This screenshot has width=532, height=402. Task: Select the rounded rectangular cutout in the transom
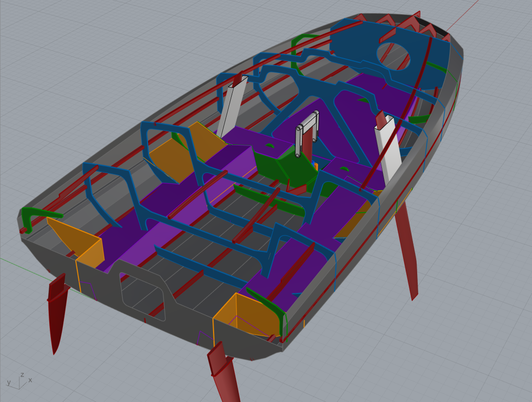[142, 296]
